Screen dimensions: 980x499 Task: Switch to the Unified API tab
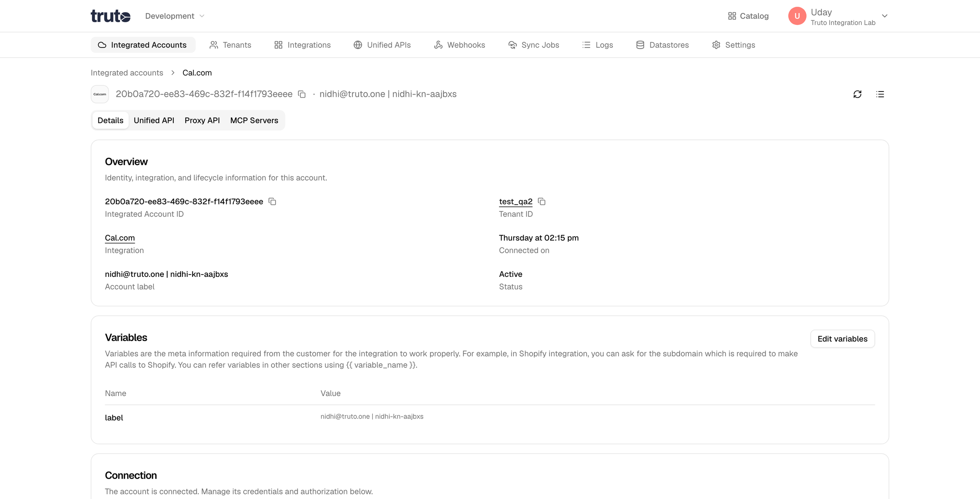click(x=154, y=120)
